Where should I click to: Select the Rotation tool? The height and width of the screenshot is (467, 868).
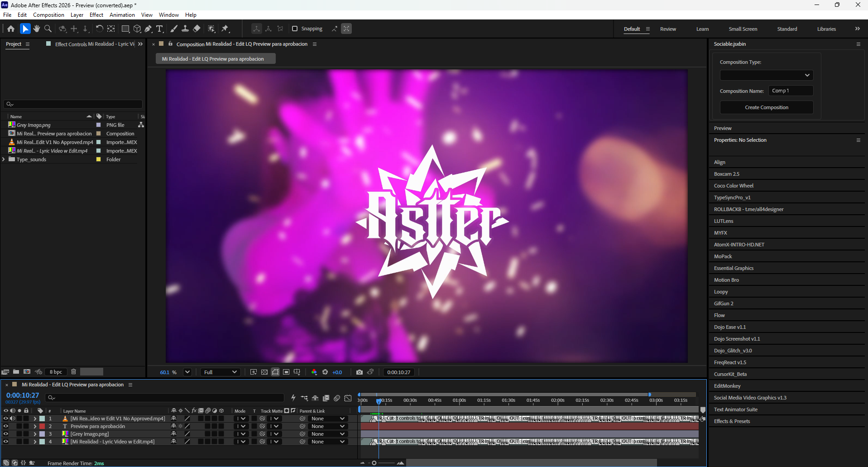(x=99, y=29)
